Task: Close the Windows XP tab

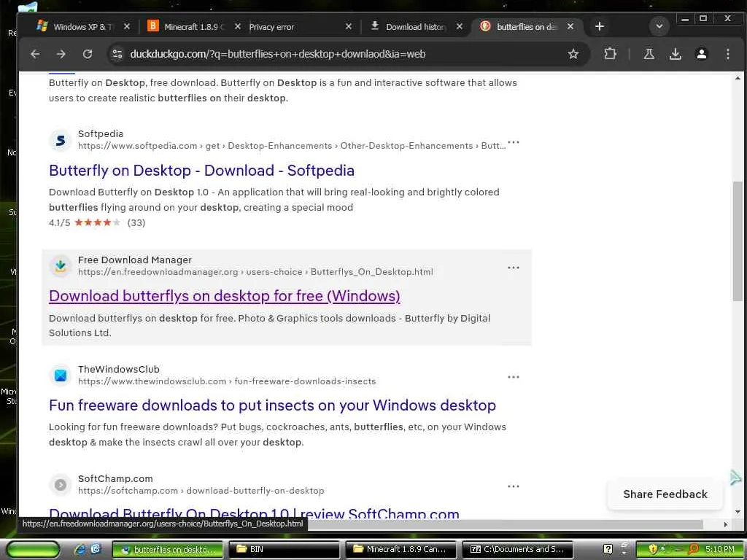Action: click(127, 27)
